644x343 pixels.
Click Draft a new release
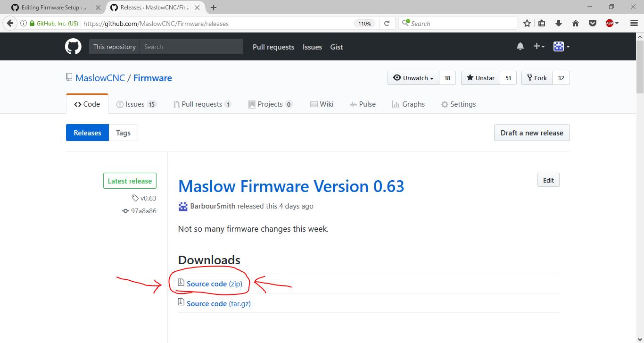coord(532,133)
